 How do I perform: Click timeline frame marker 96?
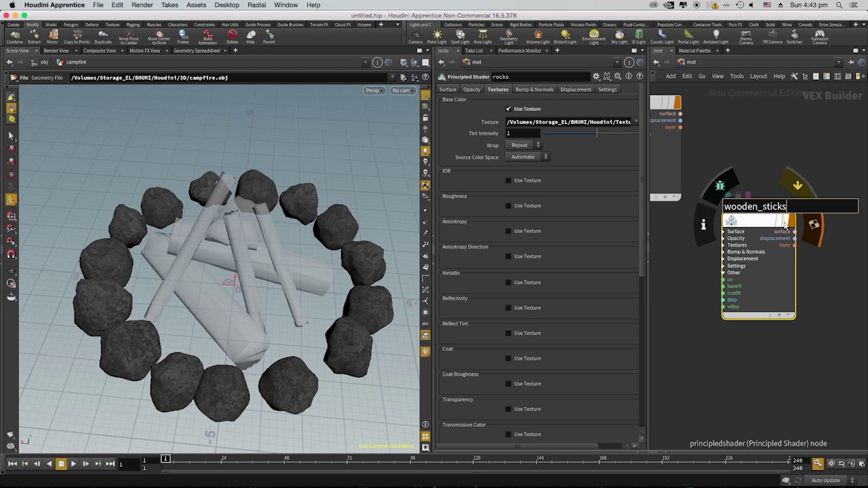coord(412,459)
